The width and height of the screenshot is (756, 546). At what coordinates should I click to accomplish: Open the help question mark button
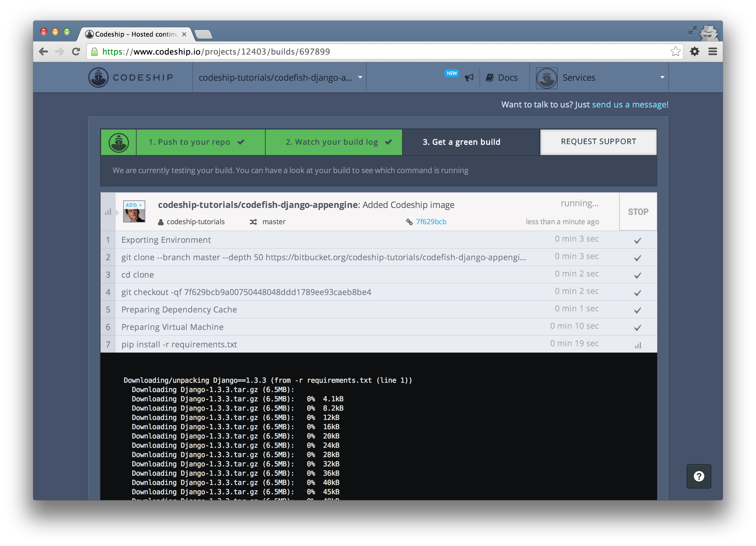tap(699, 476)
